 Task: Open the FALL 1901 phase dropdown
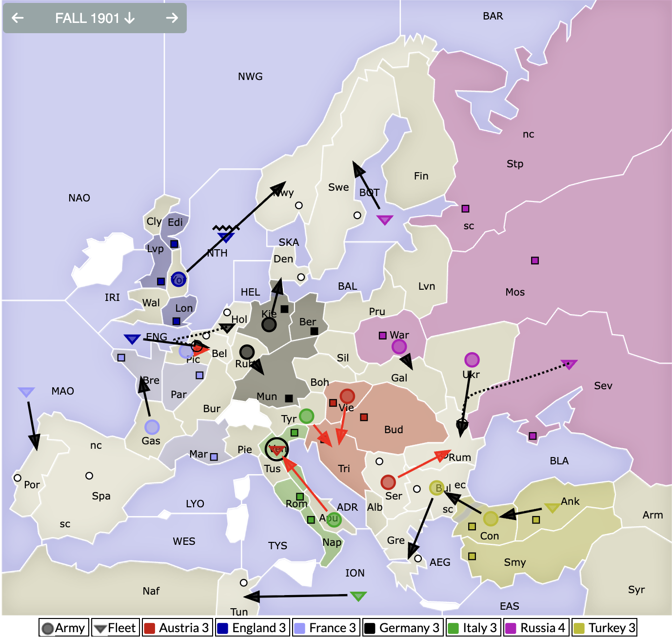[x=95, y=18]
